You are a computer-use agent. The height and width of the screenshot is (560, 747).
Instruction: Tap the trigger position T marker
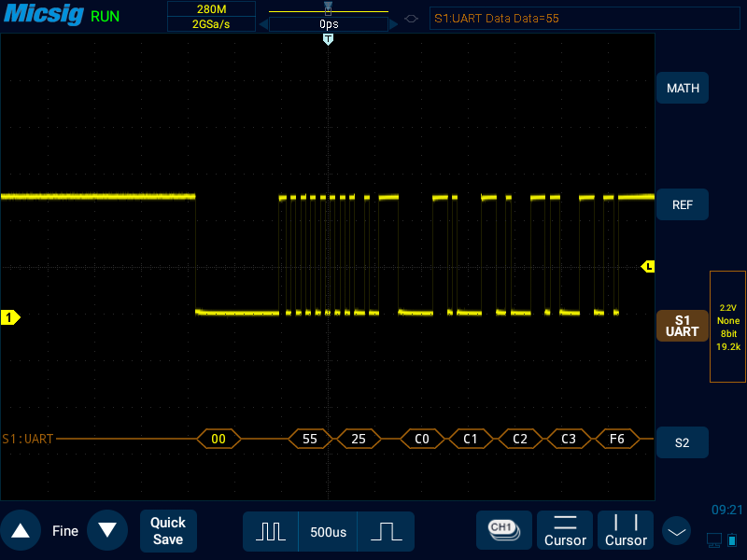[x=328, y=39]
